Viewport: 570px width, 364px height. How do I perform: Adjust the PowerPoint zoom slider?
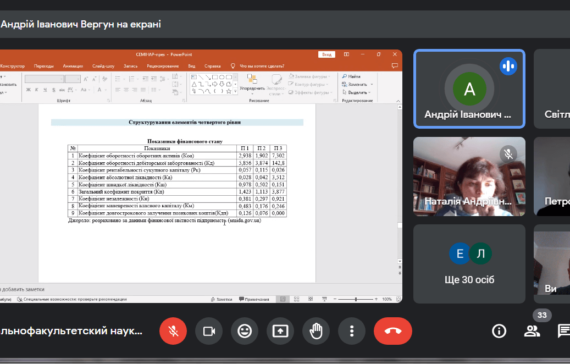[x=356, y=299]
